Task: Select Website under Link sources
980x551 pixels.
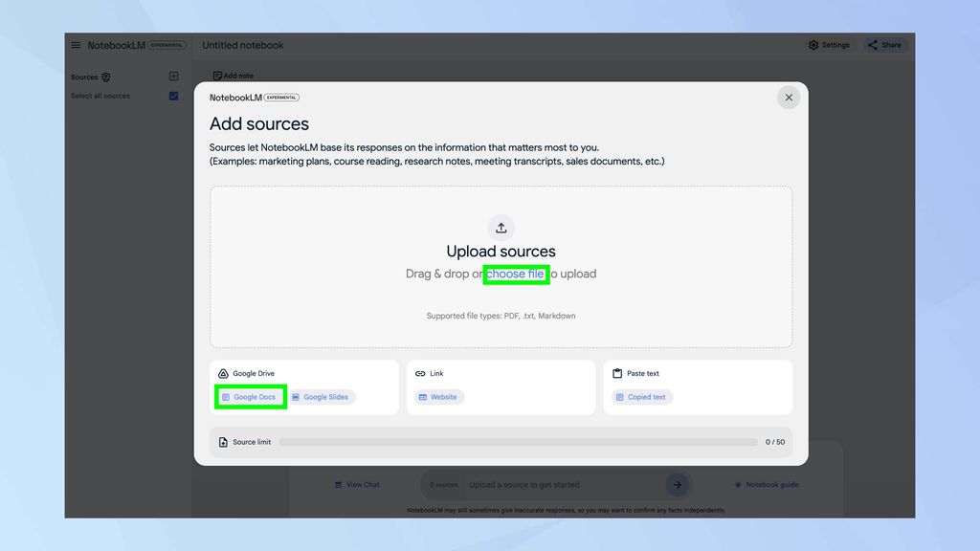Action: pos(438,396)
